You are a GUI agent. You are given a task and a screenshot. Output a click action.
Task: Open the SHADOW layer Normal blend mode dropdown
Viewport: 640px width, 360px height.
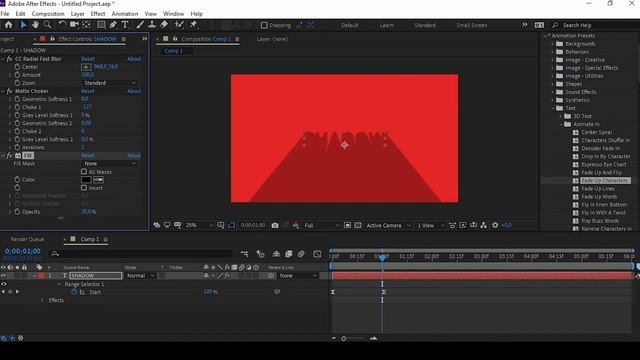click(x=140, y=276)
